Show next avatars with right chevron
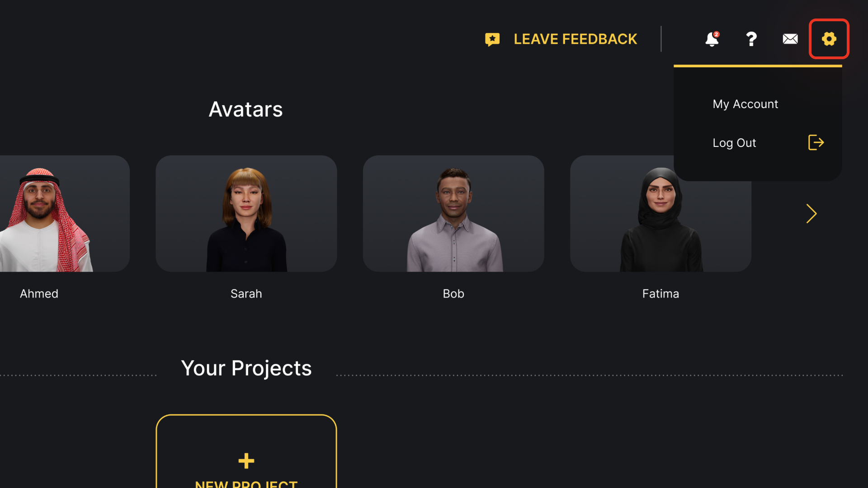 (x=811, y=214)
